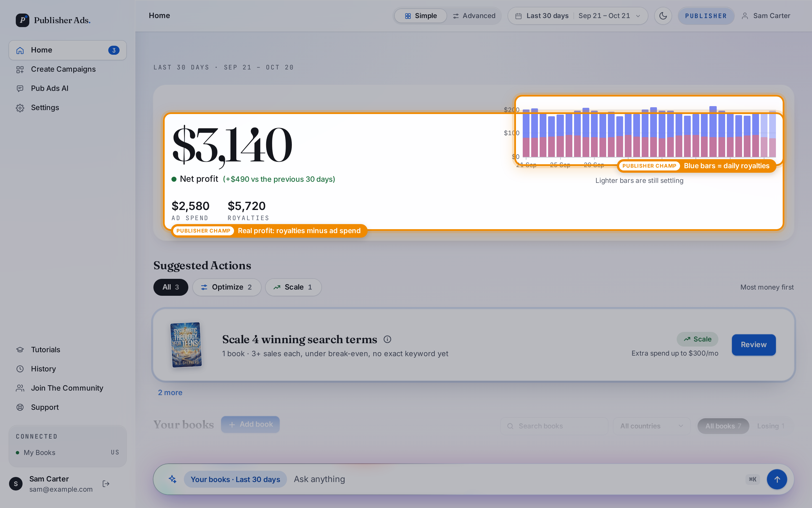This screenshot has height=508, width=812.
Task: Open Create Campaigns in the sidebar
Action: (67, 69)
